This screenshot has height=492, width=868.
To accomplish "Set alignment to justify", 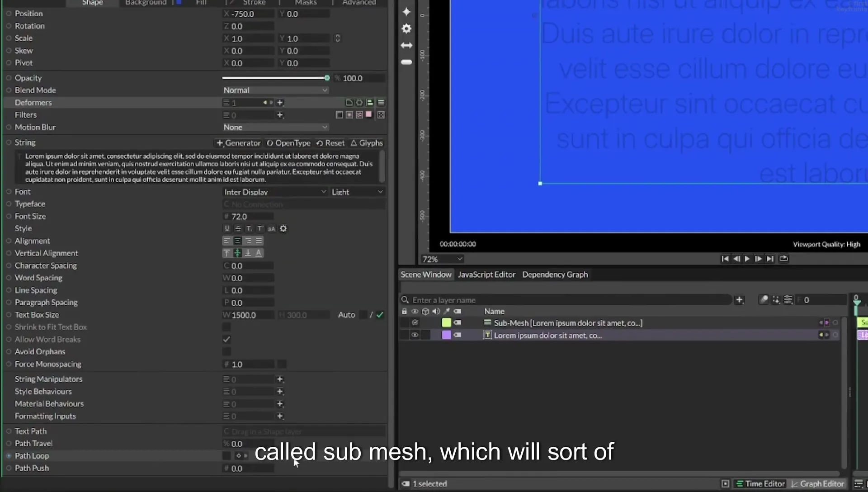I will (x=259, y=241).
